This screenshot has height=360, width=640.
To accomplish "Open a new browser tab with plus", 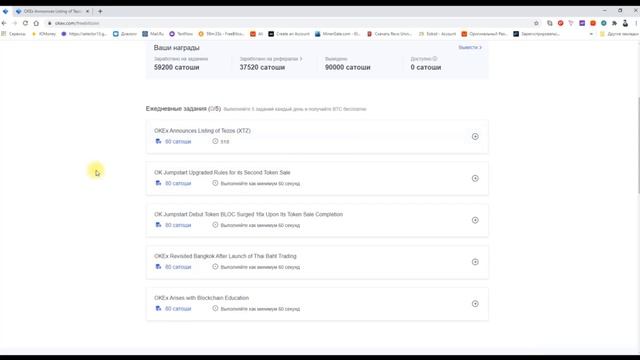I will click(x=100, y=11).
